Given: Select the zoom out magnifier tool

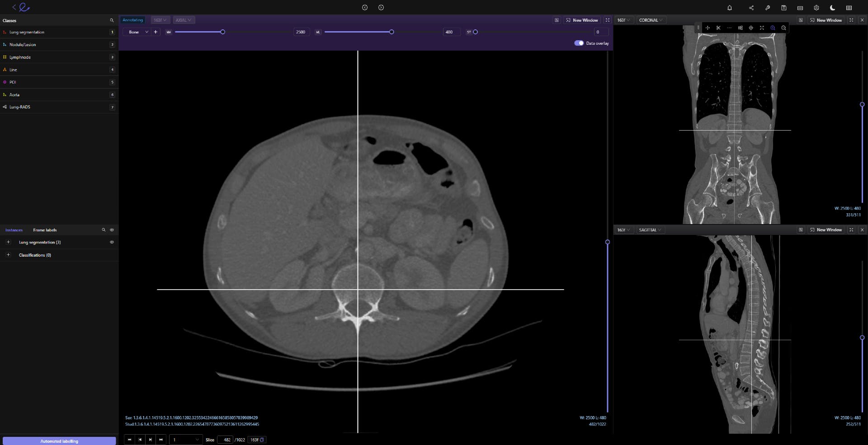Looking at the screenshot, I should pos(783,28).
